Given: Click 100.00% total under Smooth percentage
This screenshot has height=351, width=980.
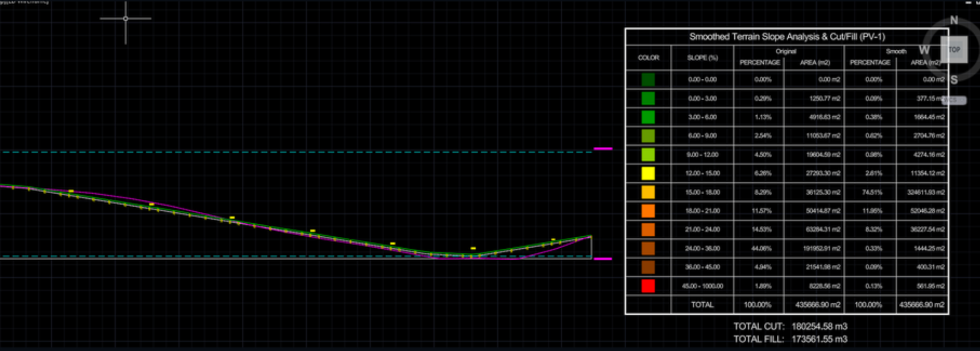Looking at the screenshot, I should 868,305.
